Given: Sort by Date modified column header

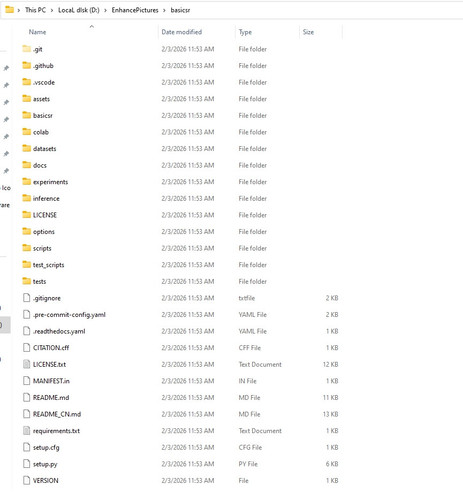Looking at the screenshot, I should (182, 32).
